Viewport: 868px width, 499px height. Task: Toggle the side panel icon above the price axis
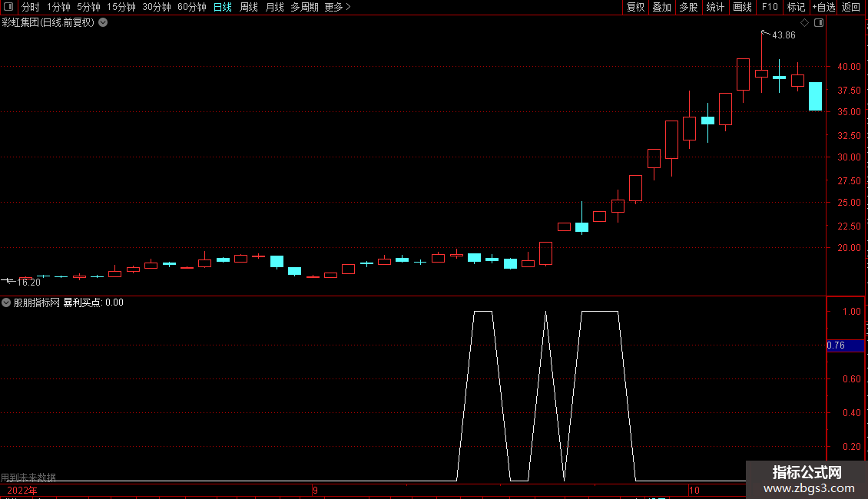pos(819,23)
